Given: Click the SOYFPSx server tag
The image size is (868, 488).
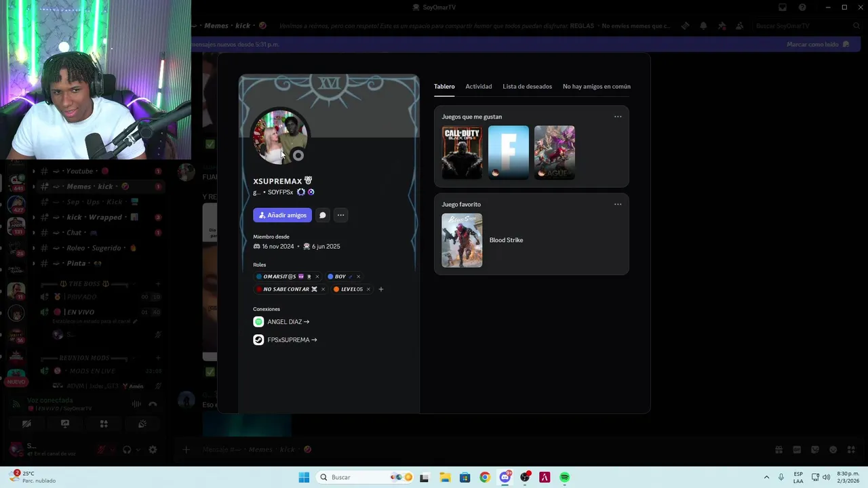Looking at the screenshot, I should (280, 192).
